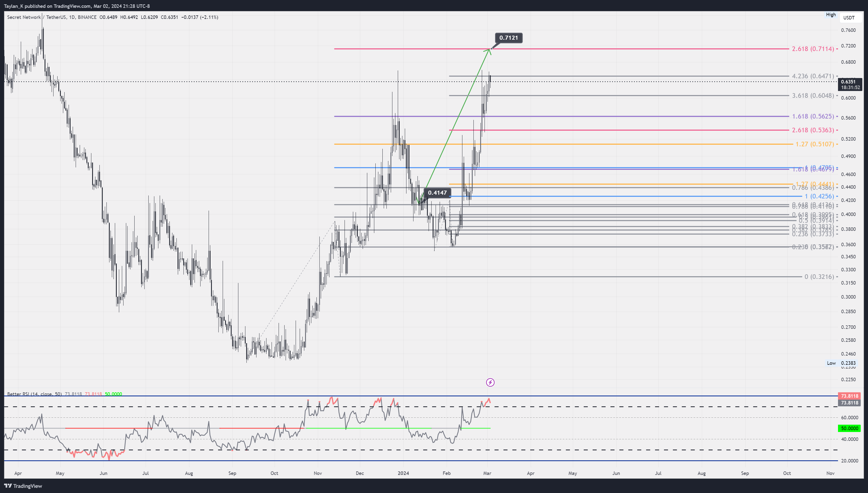Select the 0.7121 price callout label
Screen dimensions: 868x493
[509, 38]
